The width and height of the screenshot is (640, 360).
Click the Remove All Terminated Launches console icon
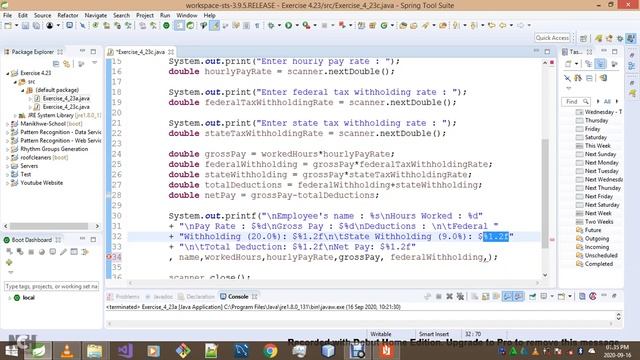coord(460,296)
